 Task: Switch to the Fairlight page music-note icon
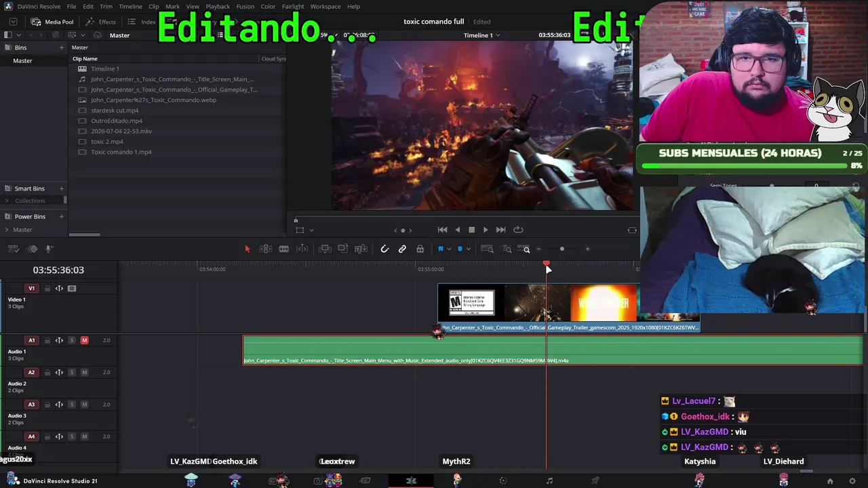(x=549, y=481)
